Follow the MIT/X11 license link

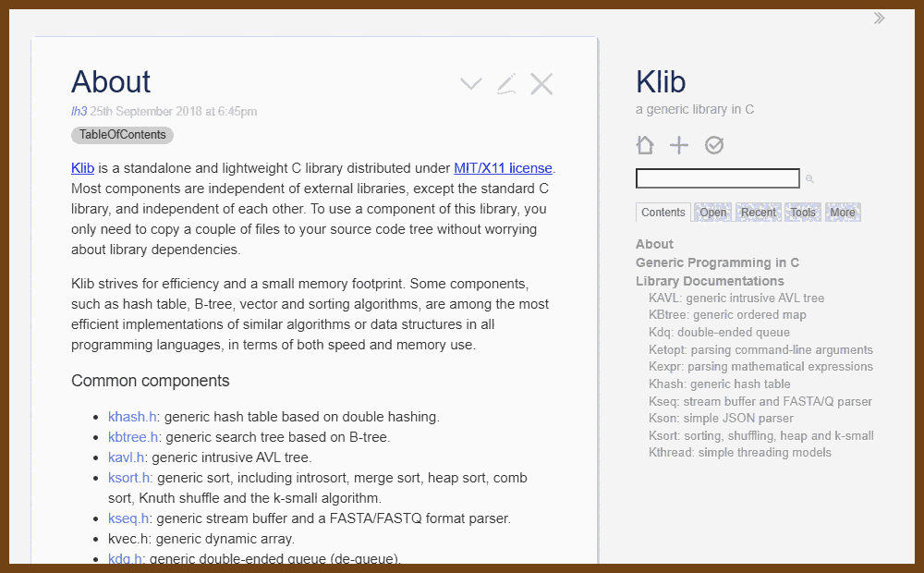point(503,168)
